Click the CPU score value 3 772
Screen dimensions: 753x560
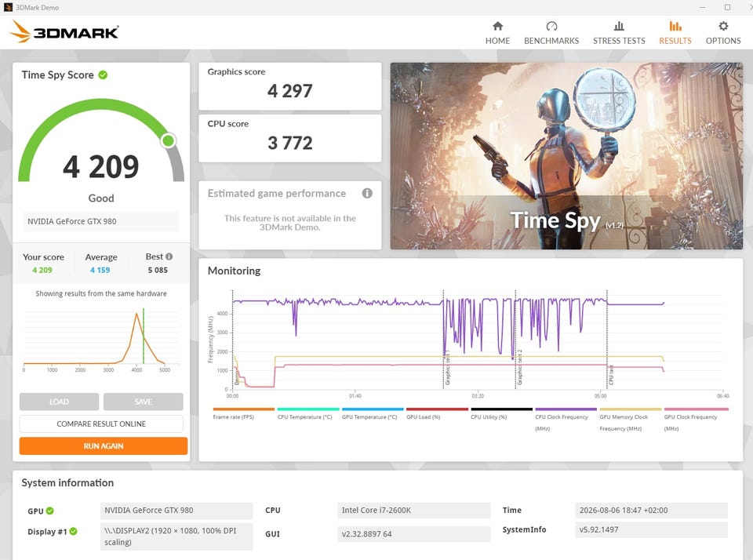pos(290,143)
